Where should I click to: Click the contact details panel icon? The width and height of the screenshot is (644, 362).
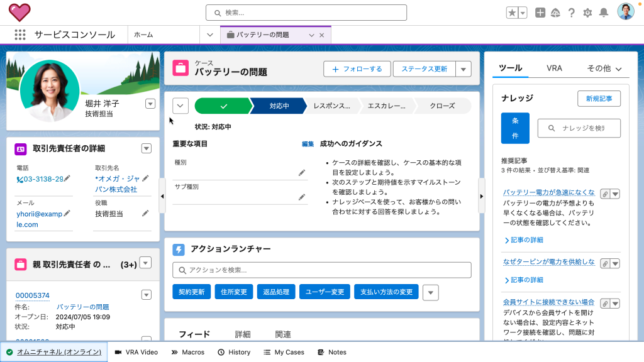coord(21,148)
